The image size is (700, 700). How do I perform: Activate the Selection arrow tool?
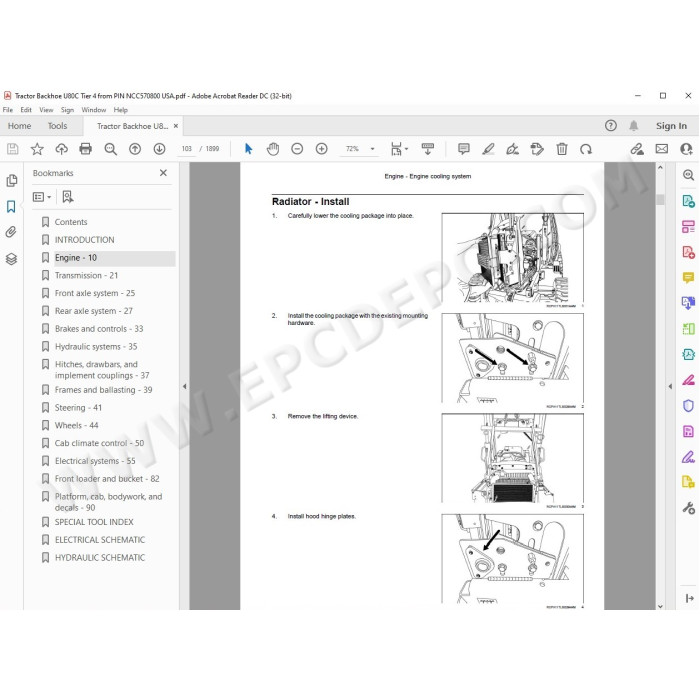point(249,149)
